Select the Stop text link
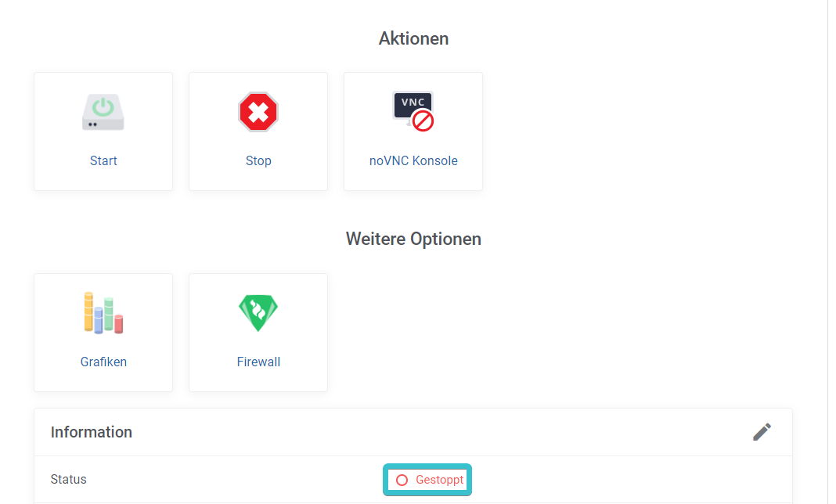The width and height of the screenshot is (836, 504). (258, 160)
